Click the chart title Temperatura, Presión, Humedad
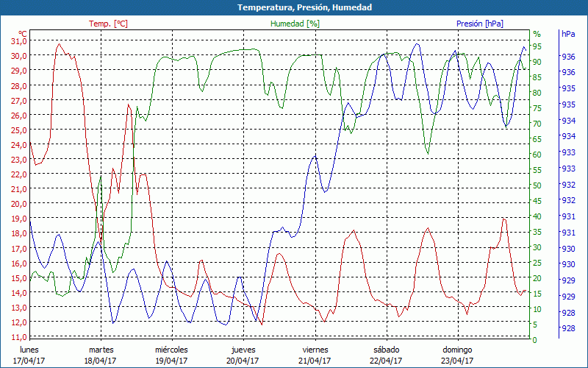Image resolution: width=588 pixels, height=368 pixels. tap(294, 7)
